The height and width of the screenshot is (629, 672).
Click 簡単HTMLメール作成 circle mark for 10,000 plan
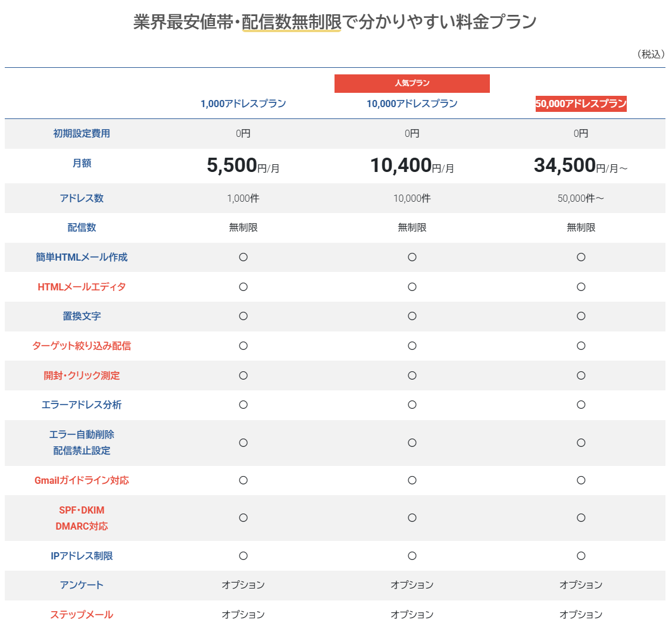[412, 257]
